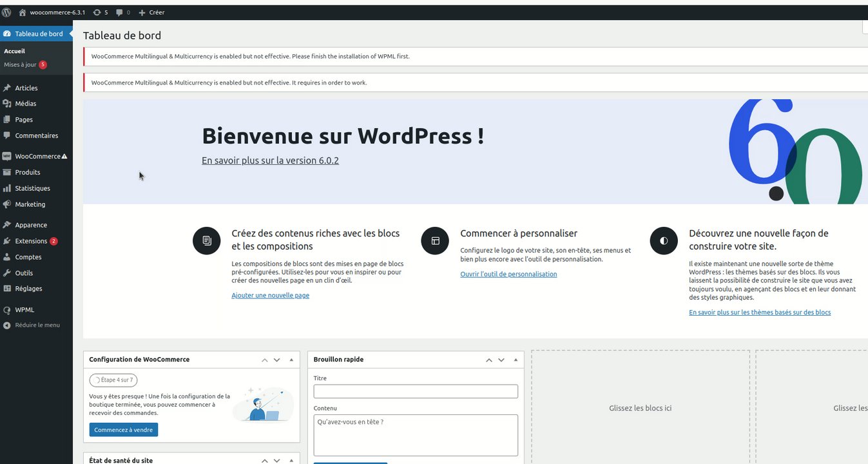Open the Accueil submenu link
Screen dimensions: 868x464
tap(14, 51)
